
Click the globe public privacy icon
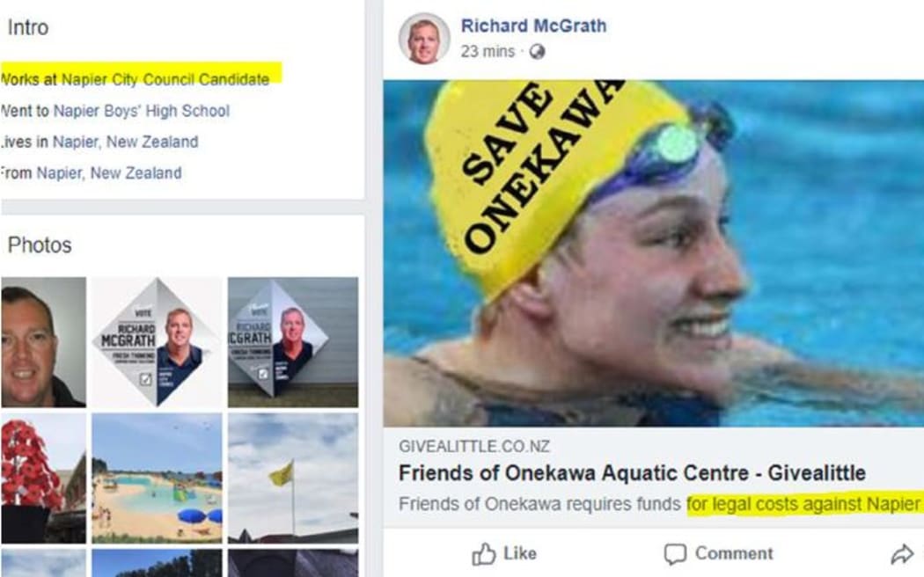pyautogui.click(x=537, y=52)
